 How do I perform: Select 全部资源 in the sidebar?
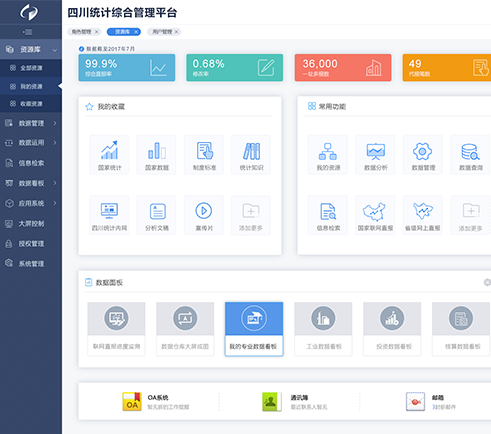click(x=31, y=68)
